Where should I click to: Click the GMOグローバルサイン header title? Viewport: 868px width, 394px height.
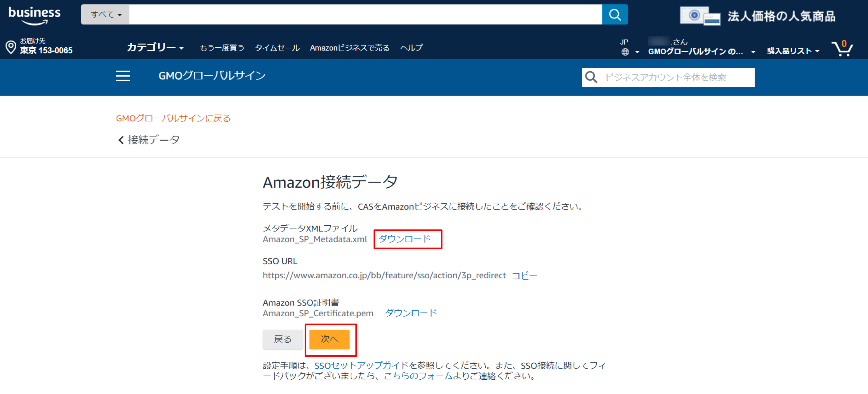tap(212, 76)
